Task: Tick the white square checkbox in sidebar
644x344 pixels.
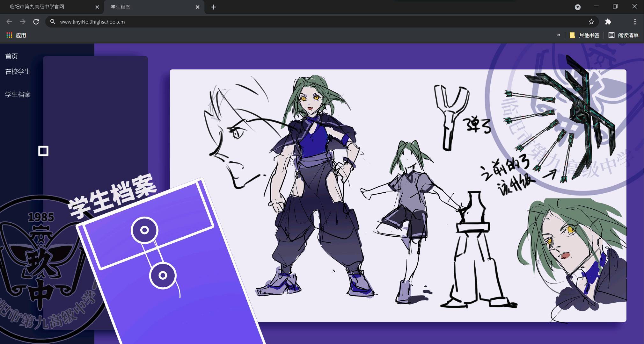Action: [x=43, y=151]
